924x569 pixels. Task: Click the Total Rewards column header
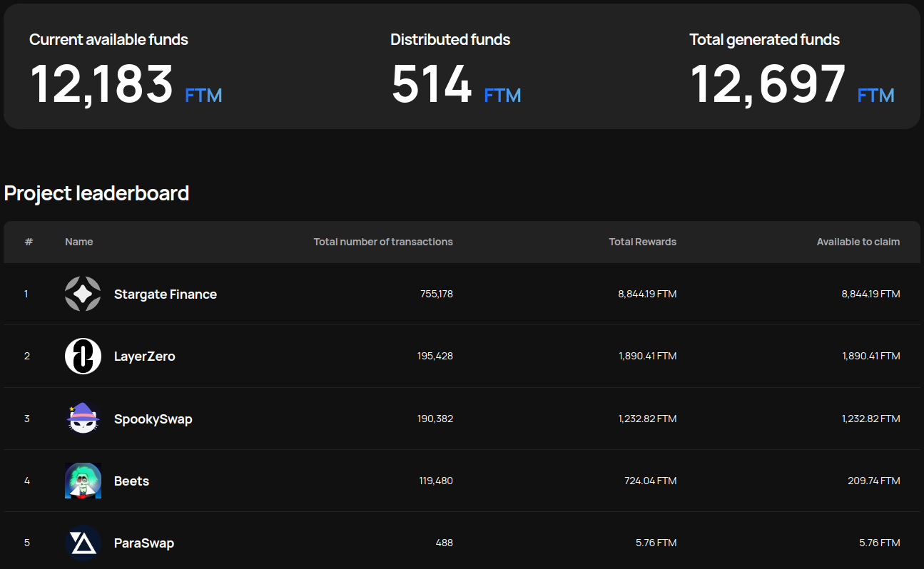[x=643, y=242]
